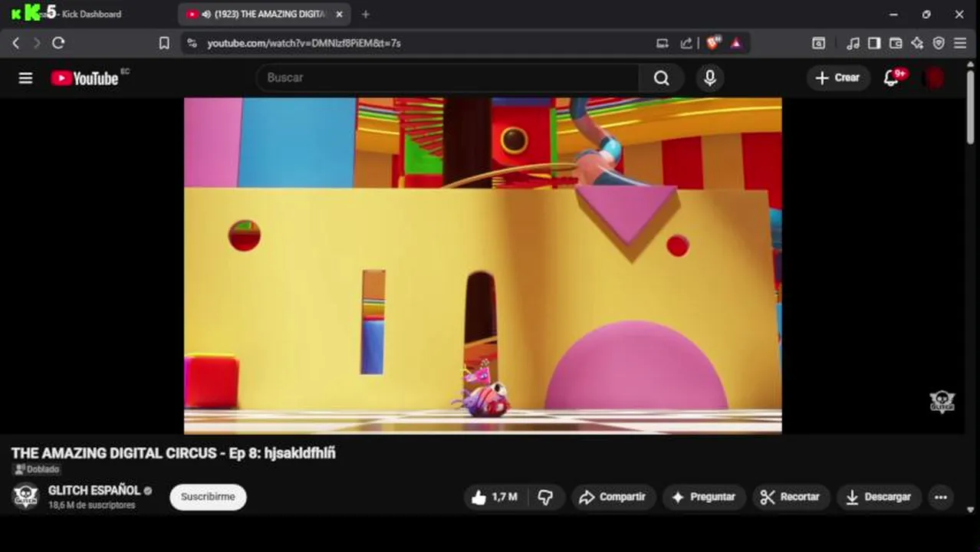Install or cast icon in address bar
Screen dimensions: 980x552
pyautogui.click(x=662, y=43)
